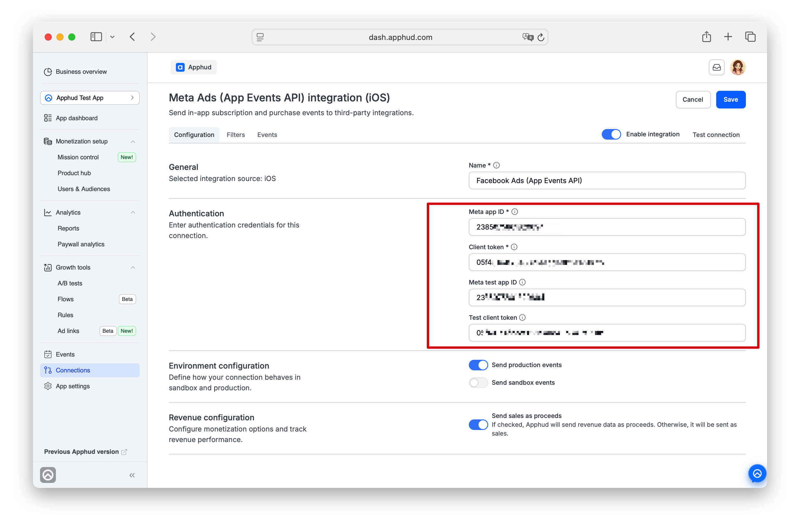Toggle Send production events switch

478,365
